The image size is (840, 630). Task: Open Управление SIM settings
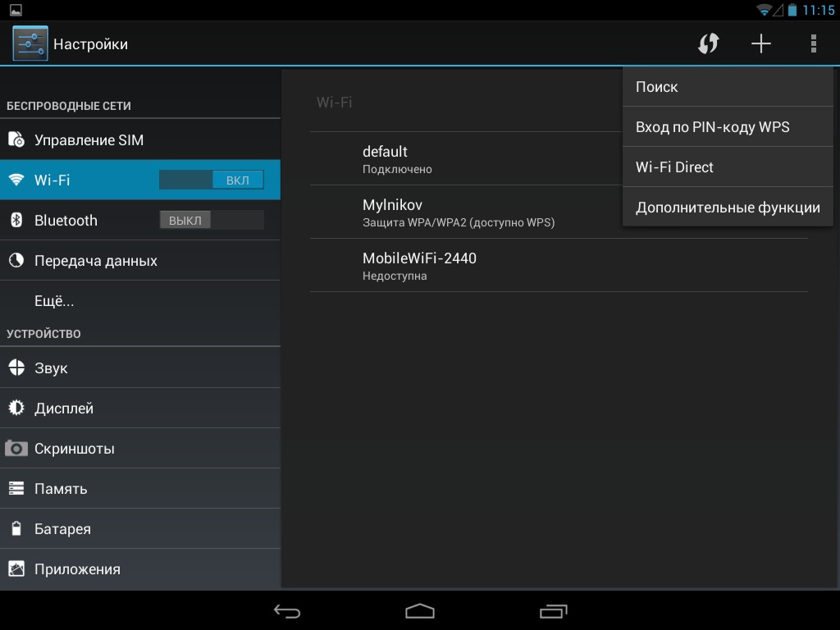(x=139, y=140)
